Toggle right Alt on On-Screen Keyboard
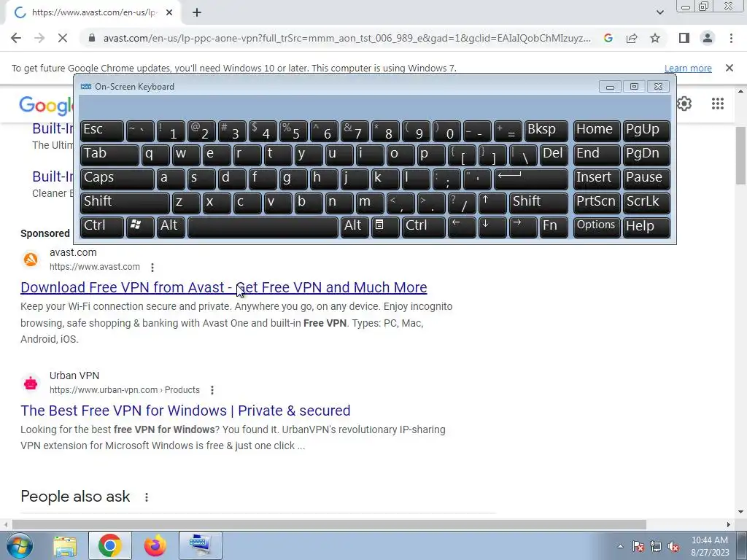The width and height of the screenshot is (747, 560). tap(355, 227)
